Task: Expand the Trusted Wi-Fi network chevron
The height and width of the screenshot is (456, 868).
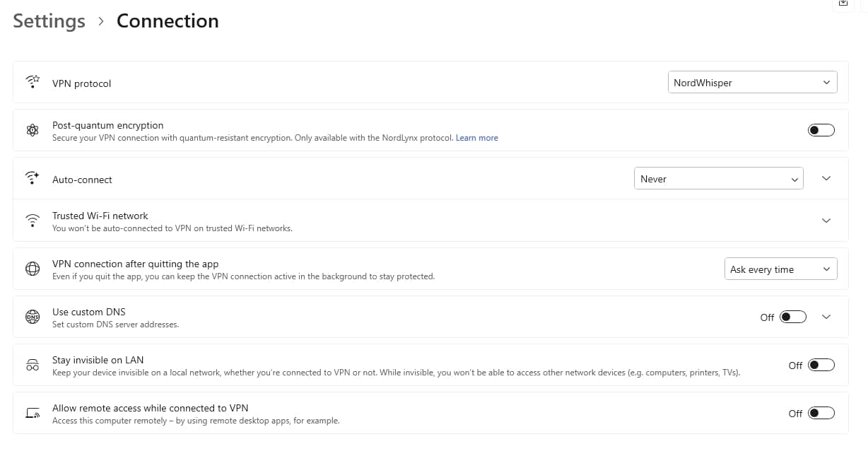Action: 826,221
